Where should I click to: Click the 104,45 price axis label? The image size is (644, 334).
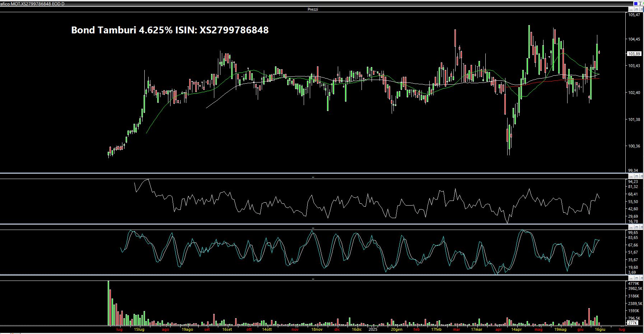click(x=634, y=39)
